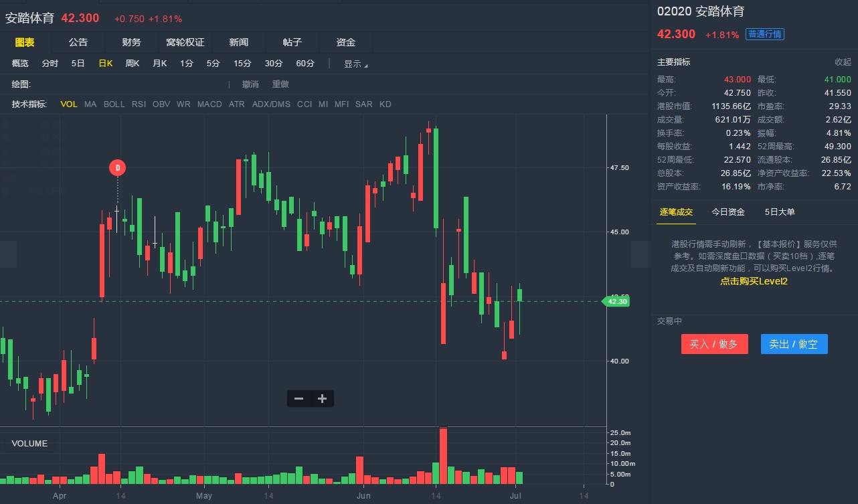Screen dimensions: 858x504
Task: Click the 最低 value 41.000
Action: 837,79
